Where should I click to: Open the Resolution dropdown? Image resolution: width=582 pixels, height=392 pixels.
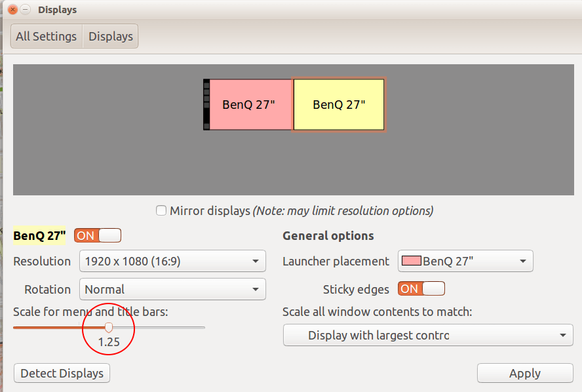(x=172, y=261)
